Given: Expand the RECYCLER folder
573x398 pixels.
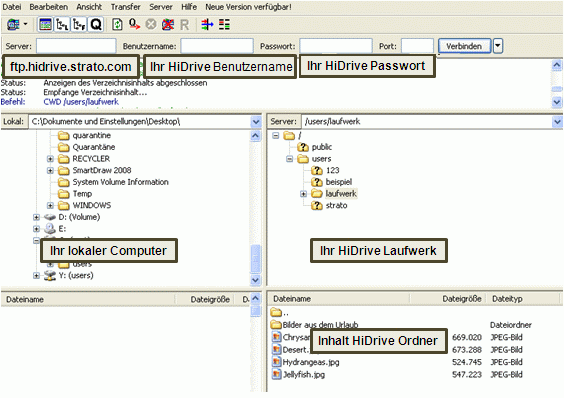Looking at the screenshot, I should 50,159.
